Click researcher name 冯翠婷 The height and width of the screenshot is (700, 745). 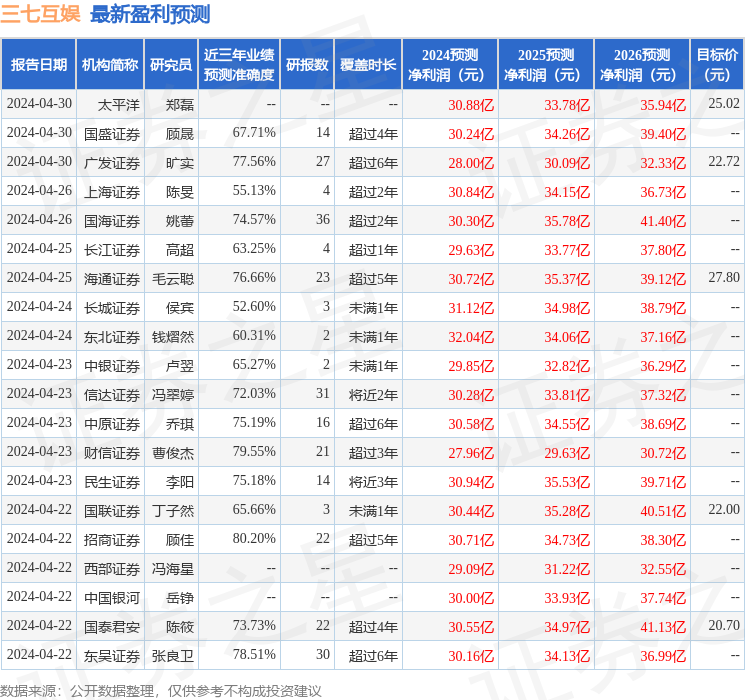coord(173,395)
